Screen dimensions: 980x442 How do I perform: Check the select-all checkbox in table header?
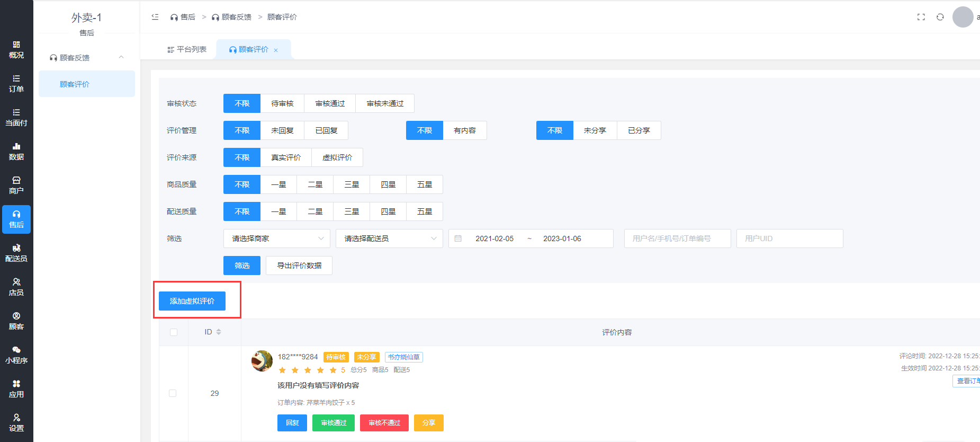click(x=174, y=332)
